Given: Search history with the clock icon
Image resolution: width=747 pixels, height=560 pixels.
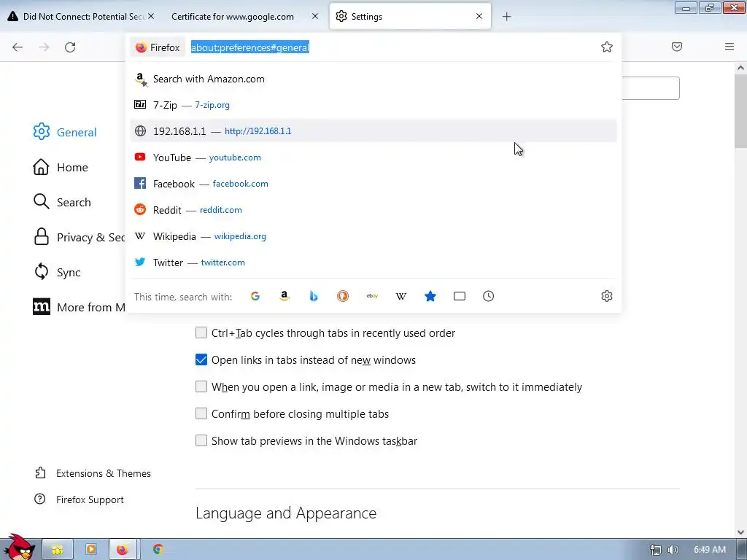Looking at the screenshot, I should [488, 296].
